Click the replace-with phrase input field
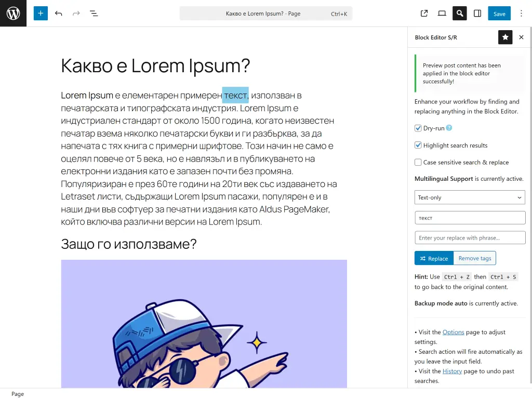532x399 pixels. (469, 237)
